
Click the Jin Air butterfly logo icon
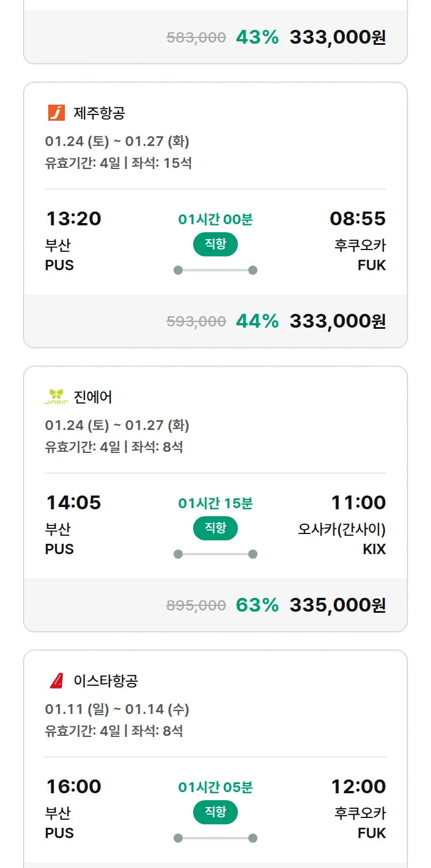click(x=56, y=397)
